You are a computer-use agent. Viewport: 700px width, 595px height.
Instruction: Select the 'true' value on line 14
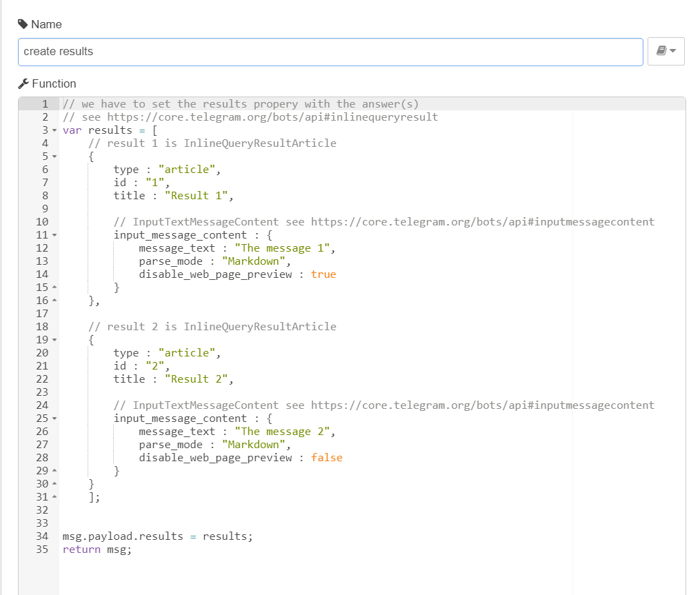coord(323,274)
